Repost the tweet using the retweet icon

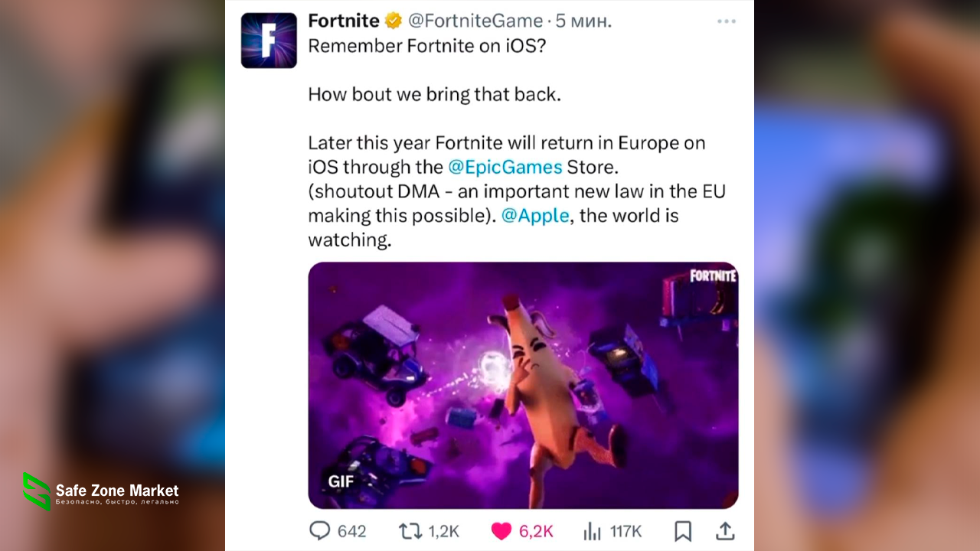pos(410,530)
